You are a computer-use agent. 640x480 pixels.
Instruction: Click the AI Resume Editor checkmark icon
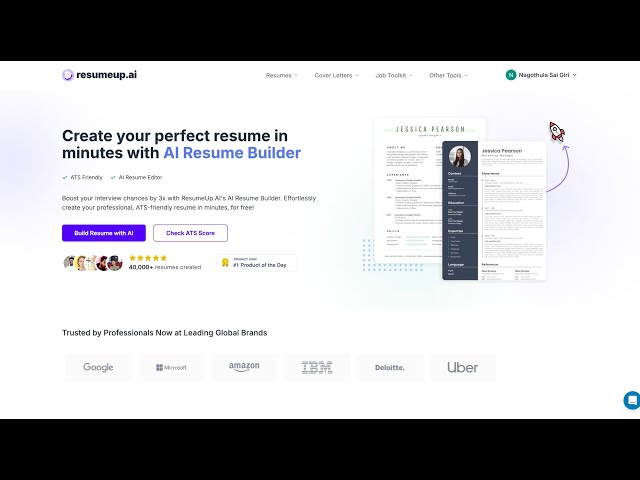113,178
